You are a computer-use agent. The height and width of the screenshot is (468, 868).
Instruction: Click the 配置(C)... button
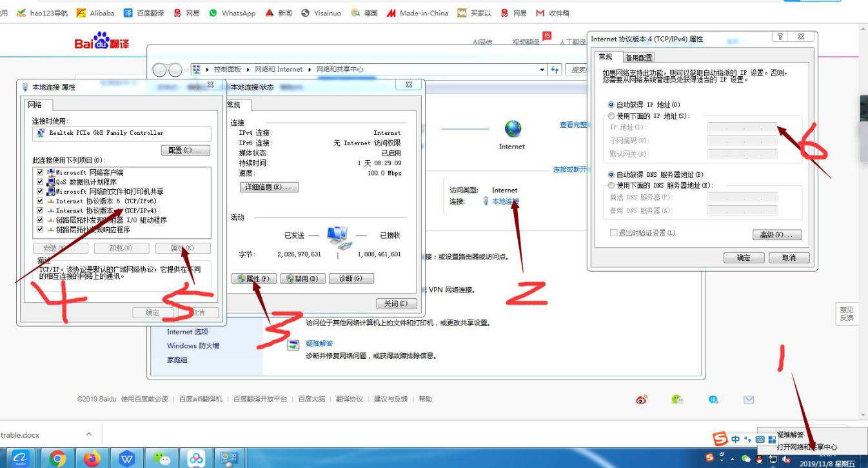pos(185,150)
